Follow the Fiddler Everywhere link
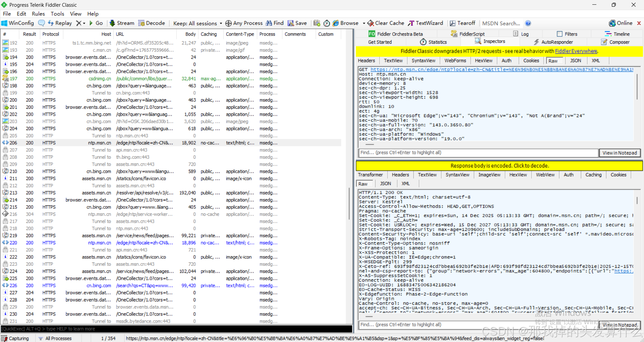Viewport: 644px width, 342px height. (x=576, y=51)
